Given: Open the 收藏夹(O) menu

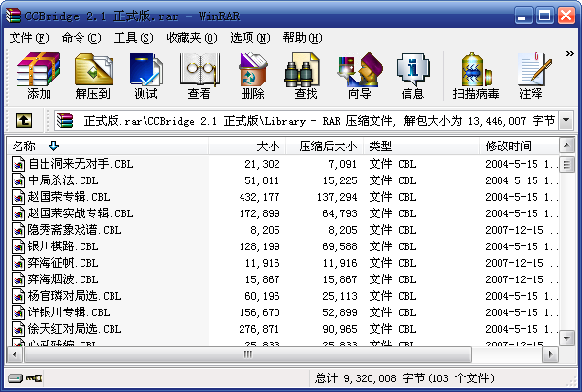Looking at the screenshot, I should click(192, 38).
